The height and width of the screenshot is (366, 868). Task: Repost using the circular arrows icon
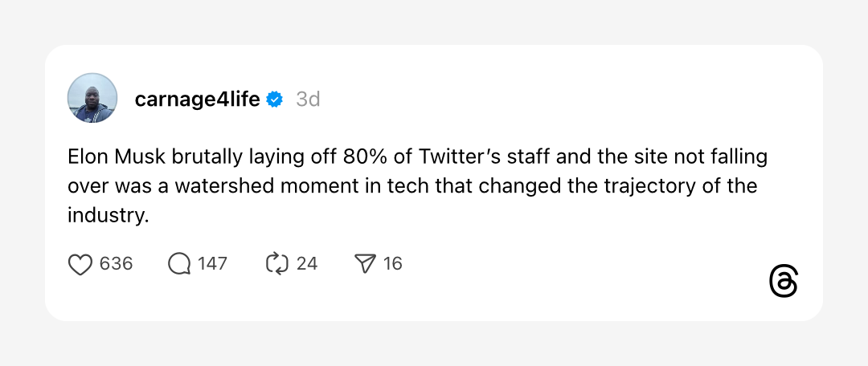pyautogui.click(x=277, y=264)
